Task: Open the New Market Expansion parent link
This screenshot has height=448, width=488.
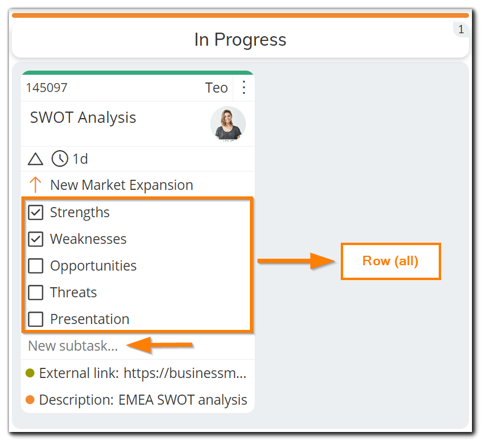Action: coord(122,185)
